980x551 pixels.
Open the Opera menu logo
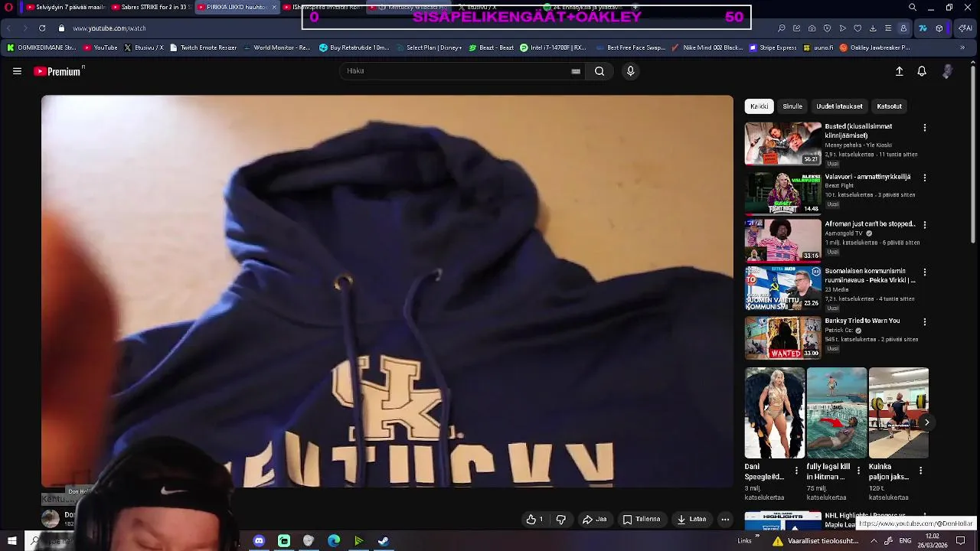(8, 8)
